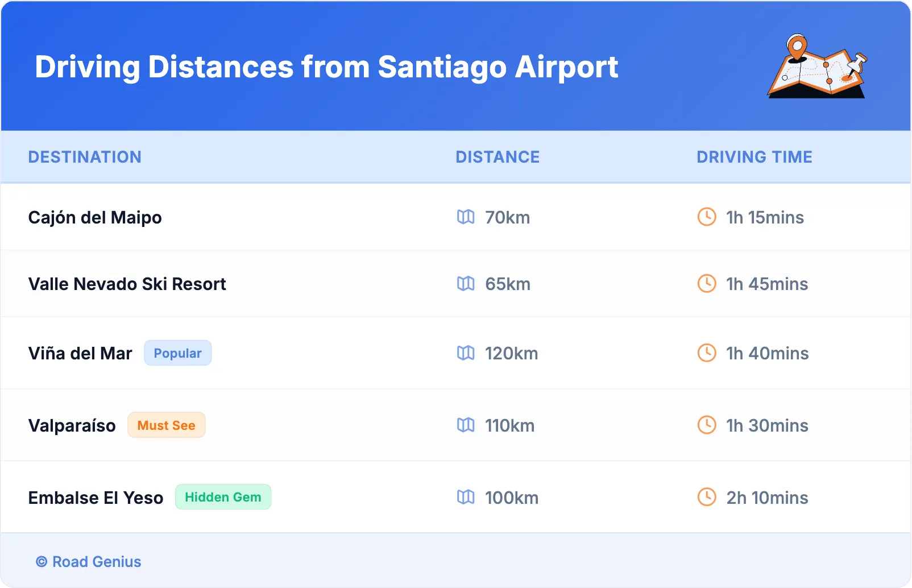This screenshot has width=912, height=588.
Task: Select the Cajón del Maipo destination
Action: [x=95, y=217]
